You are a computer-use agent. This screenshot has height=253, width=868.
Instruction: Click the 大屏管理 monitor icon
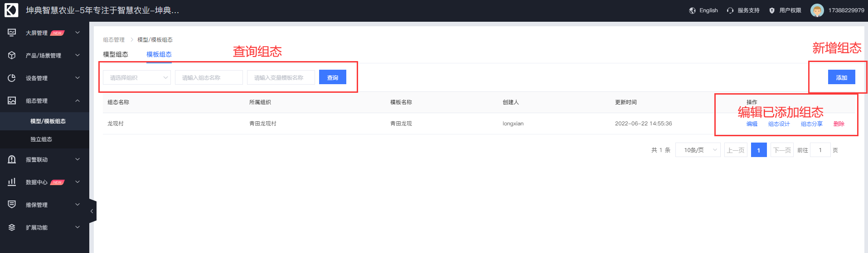12,33
